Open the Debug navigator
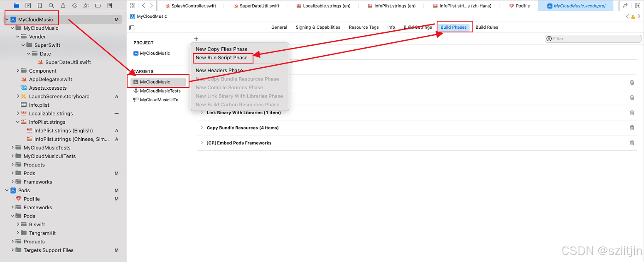 pos(86,6)
